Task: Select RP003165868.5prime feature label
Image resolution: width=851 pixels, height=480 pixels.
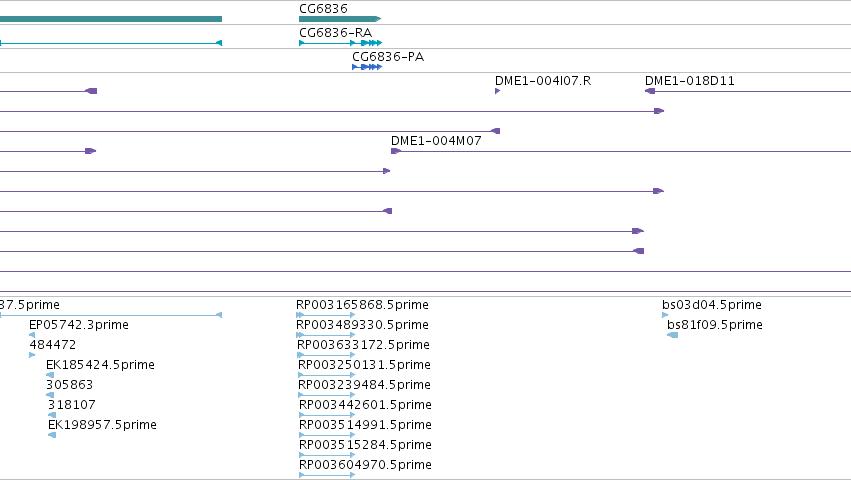Action: (362, 305)
